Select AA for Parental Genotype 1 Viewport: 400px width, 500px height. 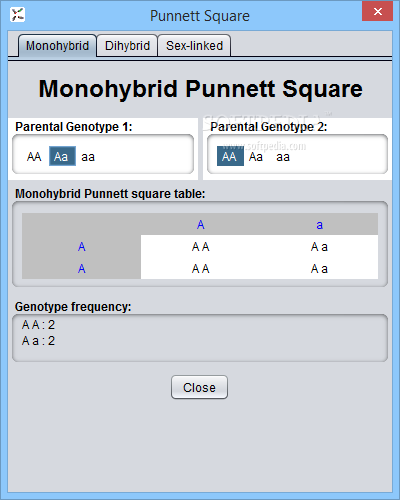pos(34,156)
